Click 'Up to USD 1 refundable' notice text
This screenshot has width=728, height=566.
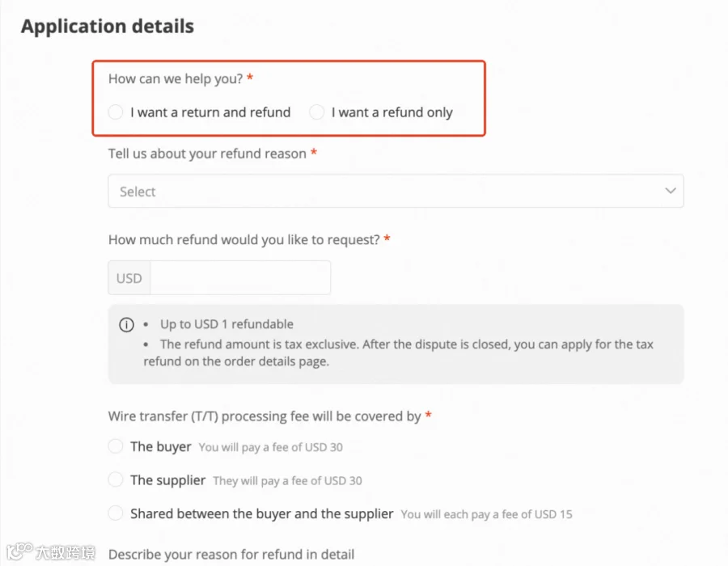click(226, 323)
